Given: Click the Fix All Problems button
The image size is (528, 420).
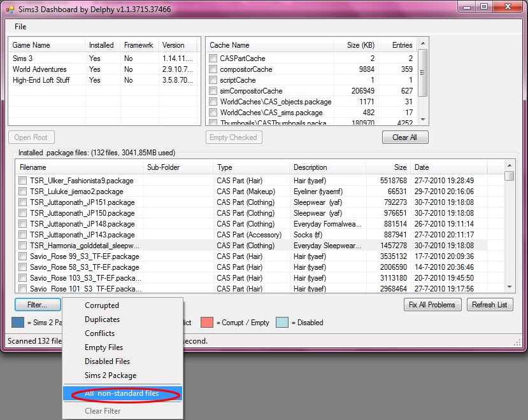Looking at the screenshot, I should [x=432, y=305].
